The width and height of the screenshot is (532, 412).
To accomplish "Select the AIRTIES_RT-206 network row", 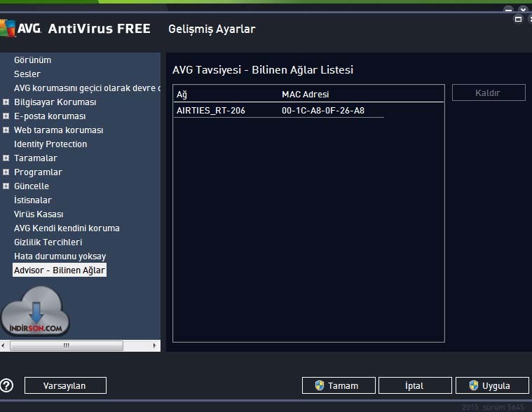I will pyautogui.click(x=278, y=111).
